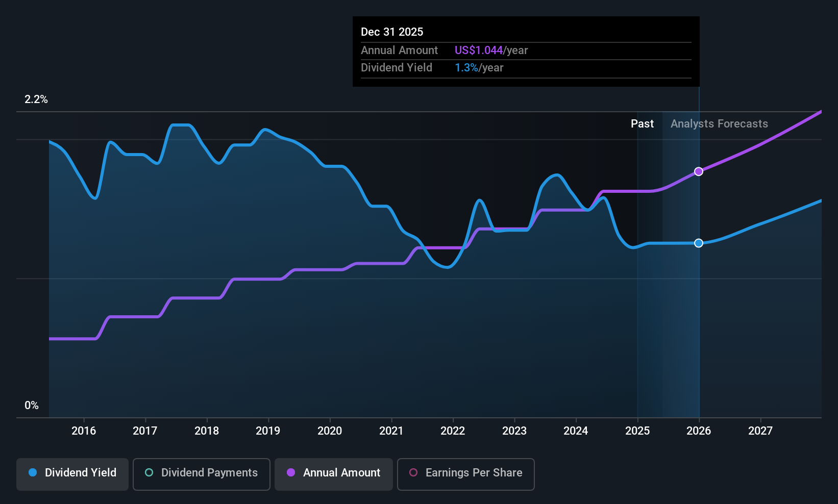Screen dimensions: 838x504
Task: Click the 2022 x-axis label
Action: [x=453, y=431]
